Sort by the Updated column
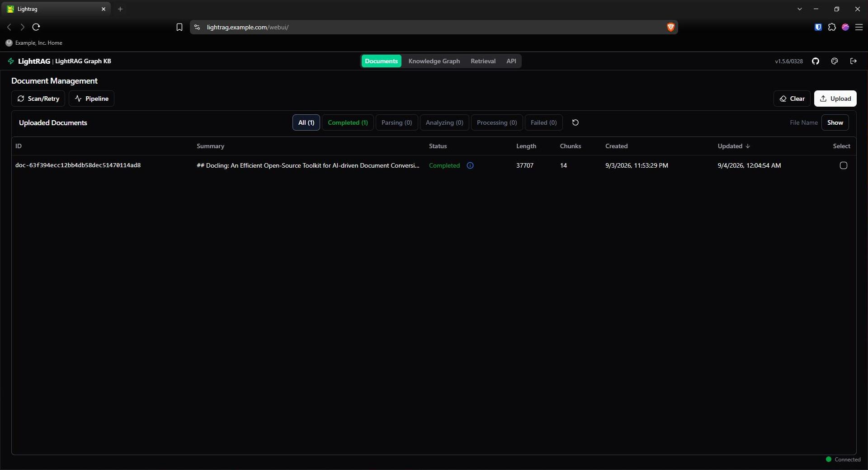This screenshot has height=470, width=868. click(734, 146)
